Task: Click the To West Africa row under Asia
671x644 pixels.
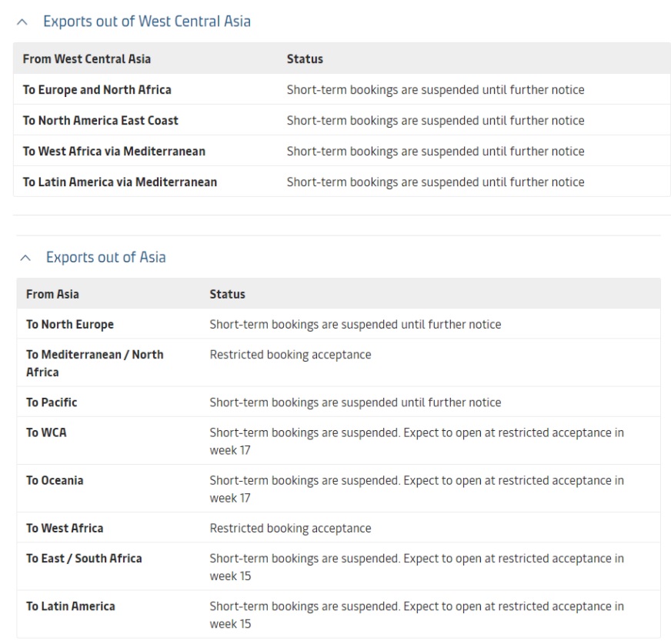Action: 65,529
